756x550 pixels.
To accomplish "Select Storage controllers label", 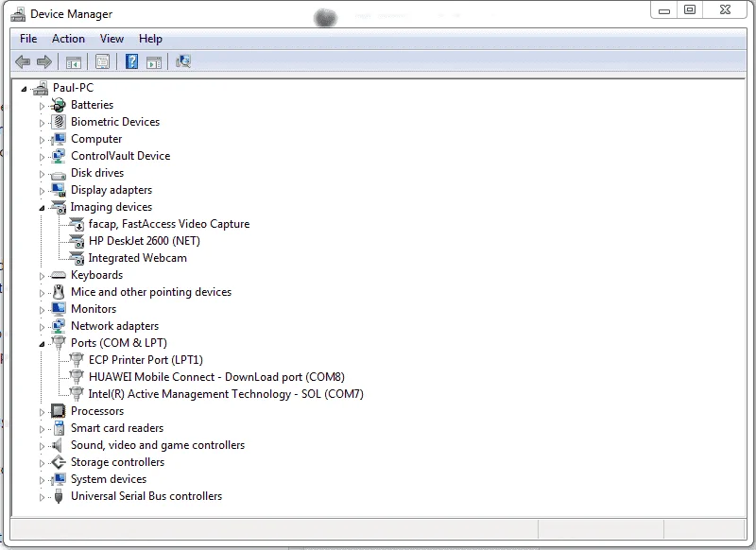I will tap(117, 462).
